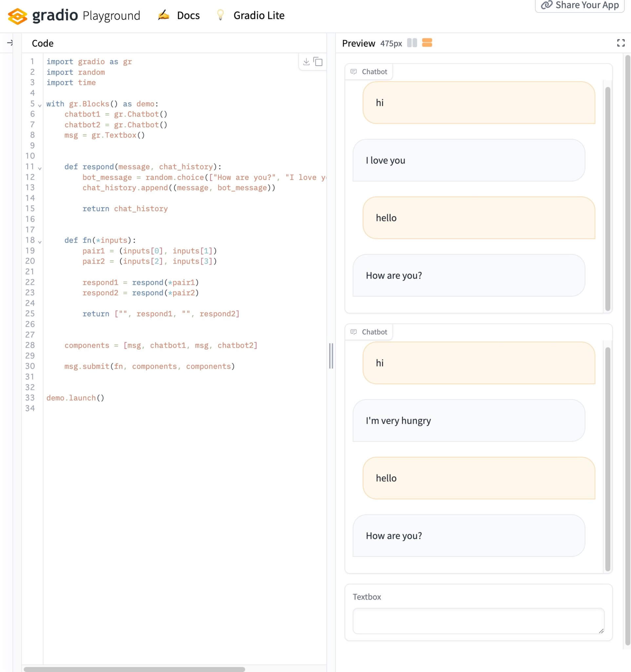This screenshot has height=672, width=631.
Task: Open the Docs link
Action: point(188,15)
